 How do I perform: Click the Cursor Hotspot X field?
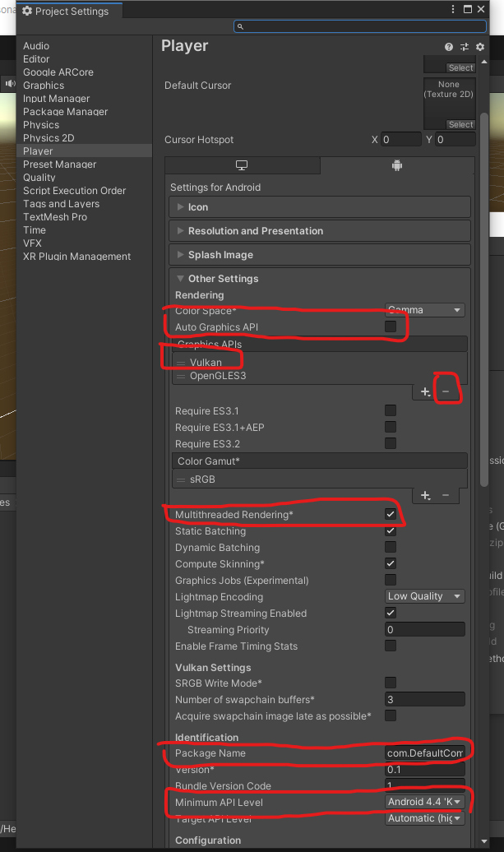[x=400, y=140]
